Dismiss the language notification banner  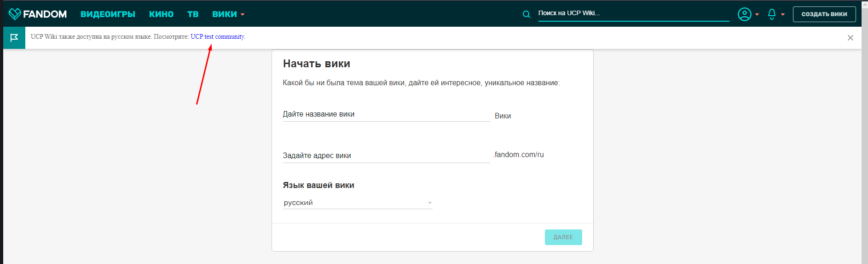(851, 38)
